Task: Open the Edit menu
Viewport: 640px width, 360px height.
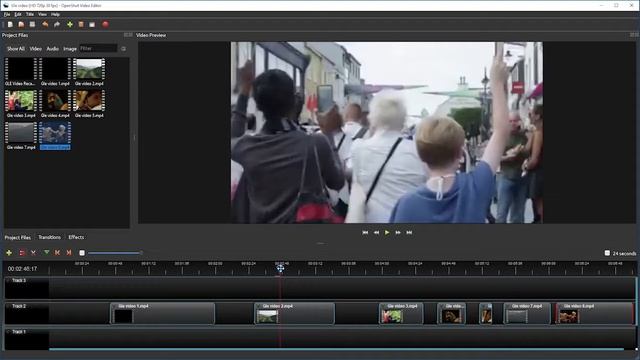Action: [x=18, y=14]
